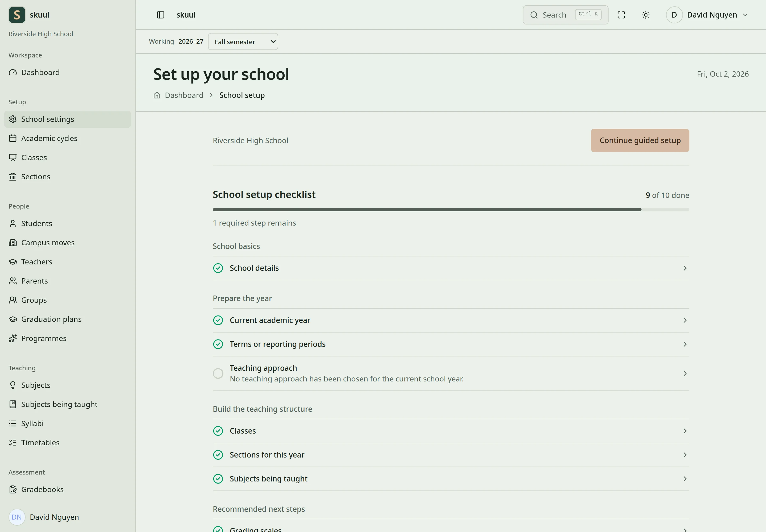Click the Subjects lightbulb icon
The image size is (766, 532).
click(13, 385)
